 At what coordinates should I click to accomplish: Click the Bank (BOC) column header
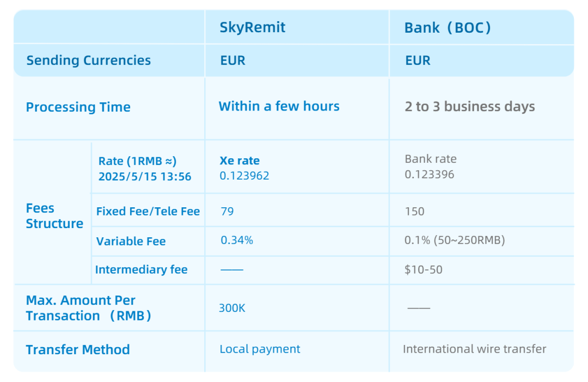(448, 27)
